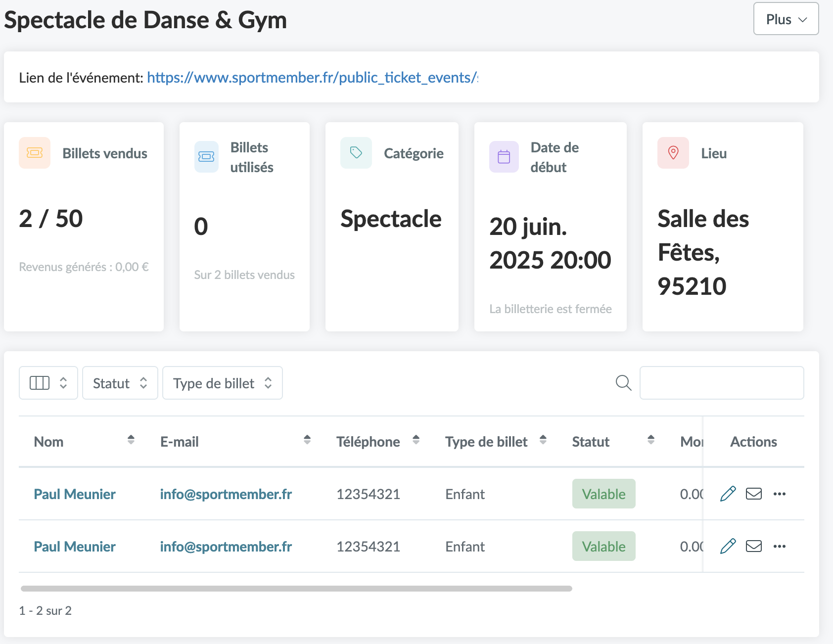Open Paul Meunier in the first row
833x644 pixels.
tap(75, 494)
